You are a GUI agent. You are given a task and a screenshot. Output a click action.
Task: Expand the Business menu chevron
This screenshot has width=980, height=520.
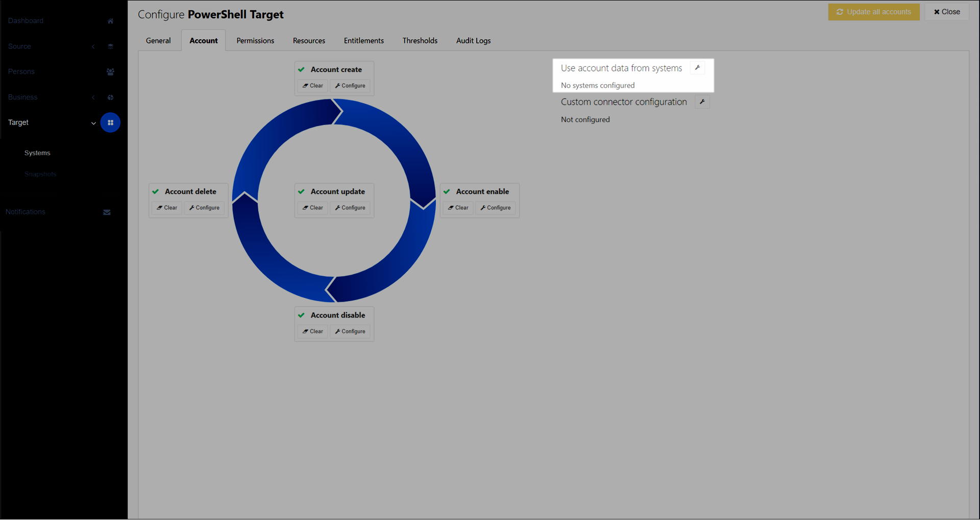tap(93, 97)
